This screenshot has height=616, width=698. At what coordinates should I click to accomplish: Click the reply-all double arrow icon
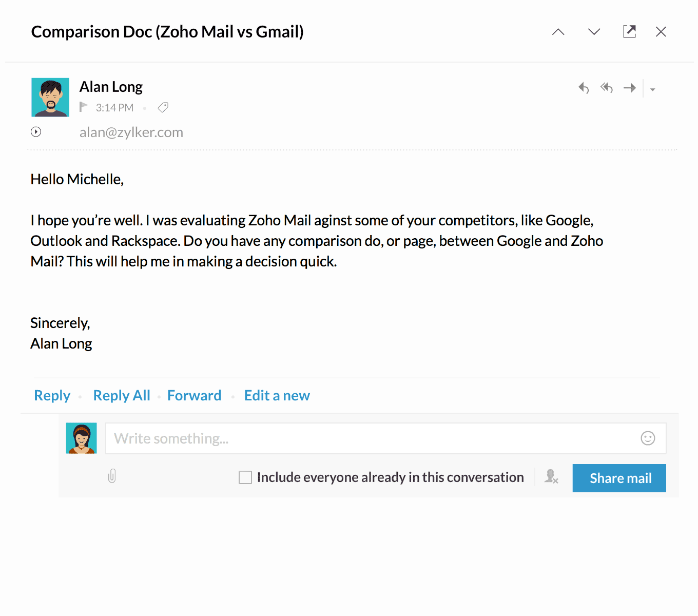[607, 88]
